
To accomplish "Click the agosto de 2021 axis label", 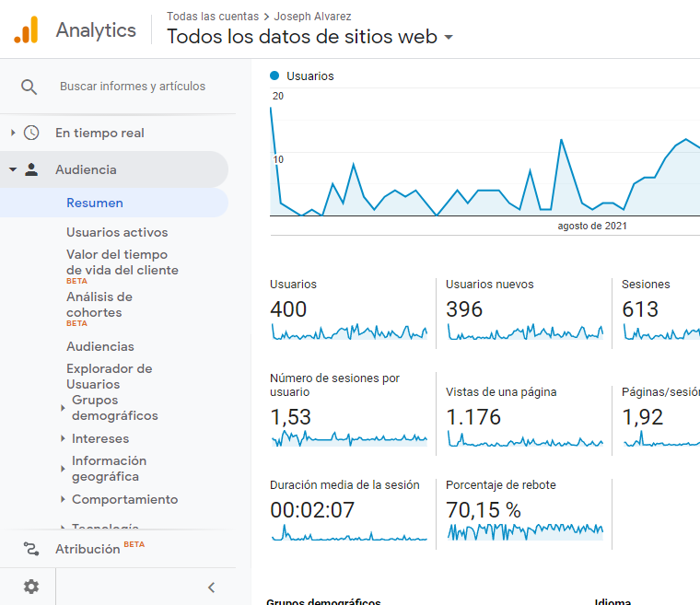I will (x=592, y=226).
